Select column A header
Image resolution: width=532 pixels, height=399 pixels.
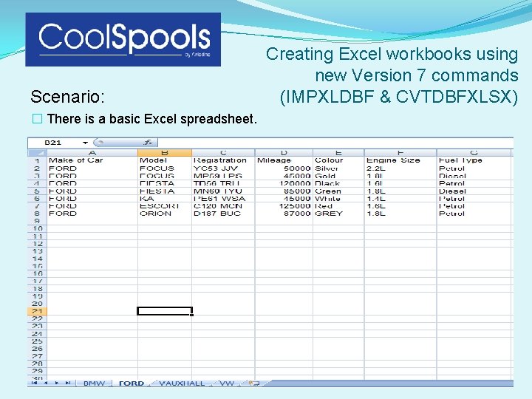pyautogui.click(x=92, y=153)
